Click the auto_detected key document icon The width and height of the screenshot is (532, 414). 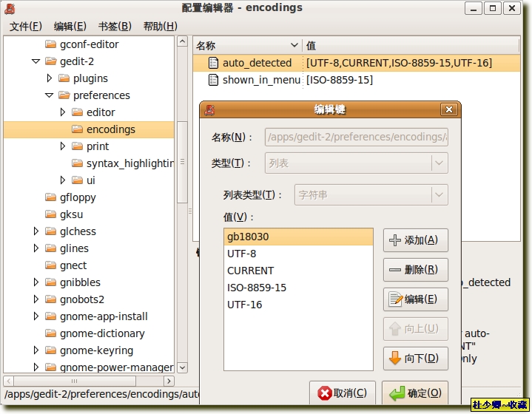tap(213, 63)
